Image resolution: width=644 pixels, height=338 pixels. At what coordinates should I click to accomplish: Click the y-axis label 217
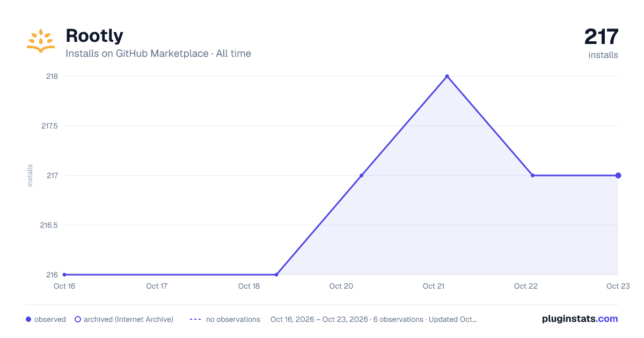[52, 175]
